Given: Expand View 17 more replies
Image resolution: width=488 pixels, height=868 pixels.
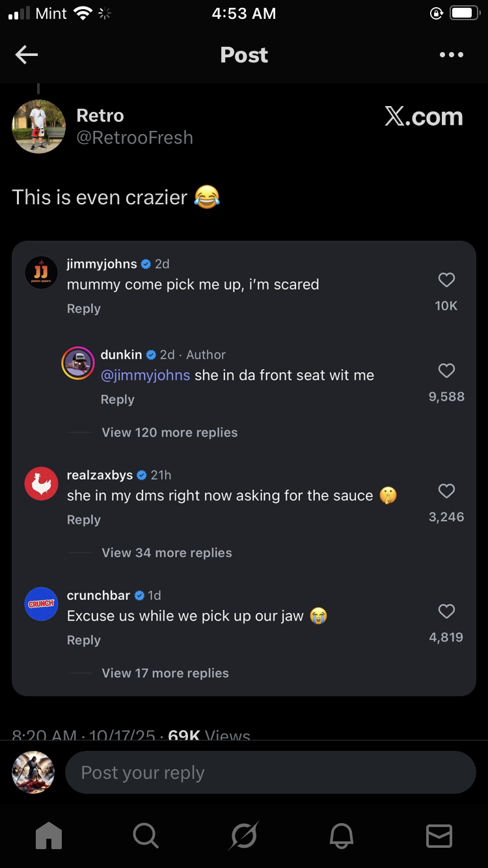Looking at the screenshot, I should tap(165, 673).
